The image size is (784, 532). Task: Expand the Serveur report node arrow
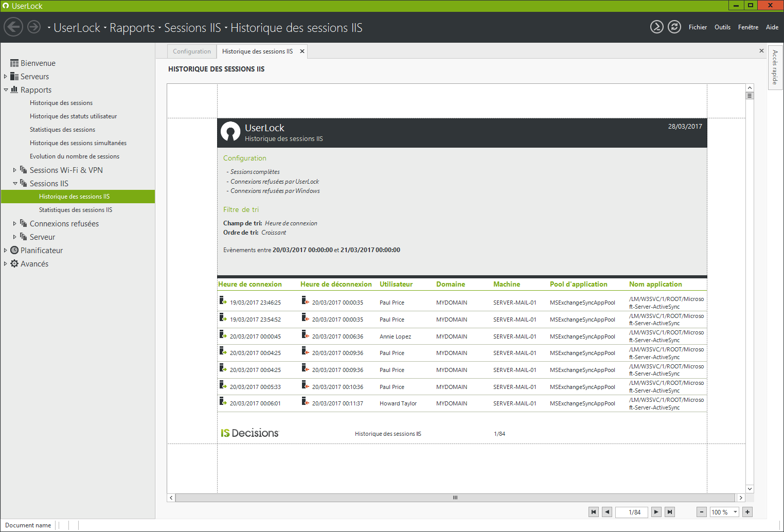pyautogui.click(x=15, y=237)
